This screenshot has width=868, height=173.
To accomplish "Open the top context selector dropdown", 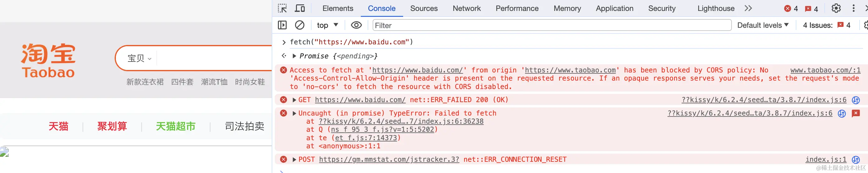I will click(327, 25).
